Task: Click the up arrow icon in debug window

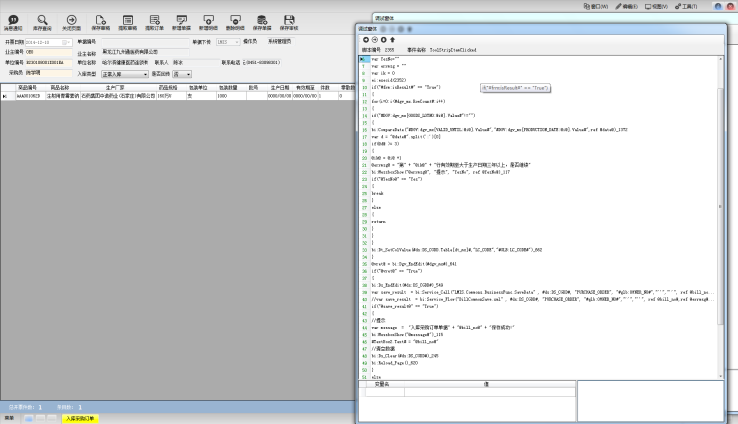Action: click(392, 39)
